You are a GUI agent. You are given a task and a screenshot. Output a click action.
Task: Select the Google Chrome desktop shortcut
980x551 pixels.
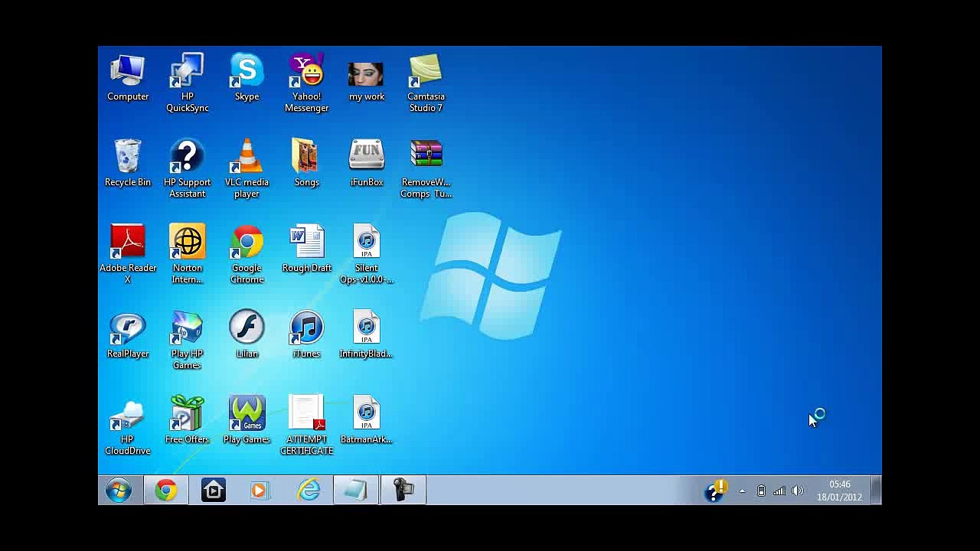pyautogui.click(x=247, y=254)
